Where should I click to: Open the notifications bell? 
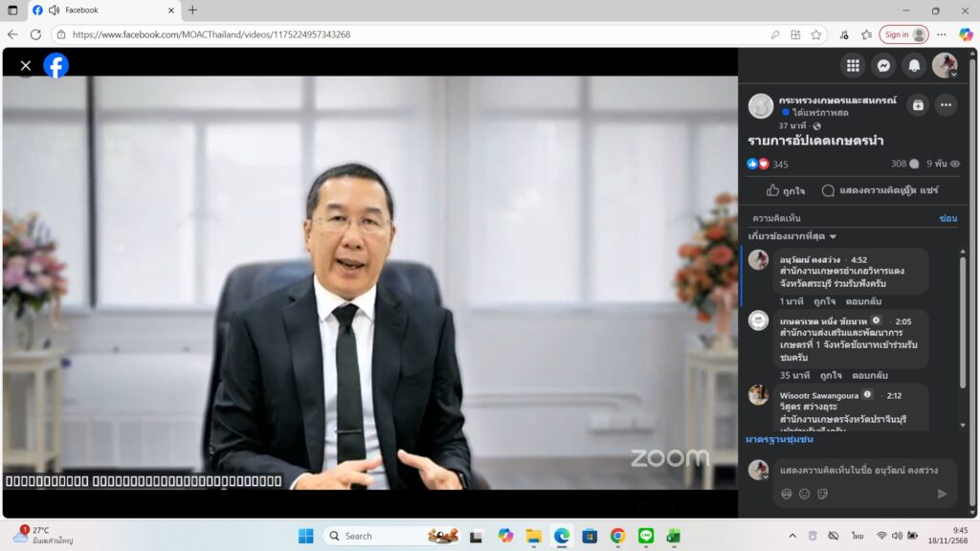pos(915,65)
